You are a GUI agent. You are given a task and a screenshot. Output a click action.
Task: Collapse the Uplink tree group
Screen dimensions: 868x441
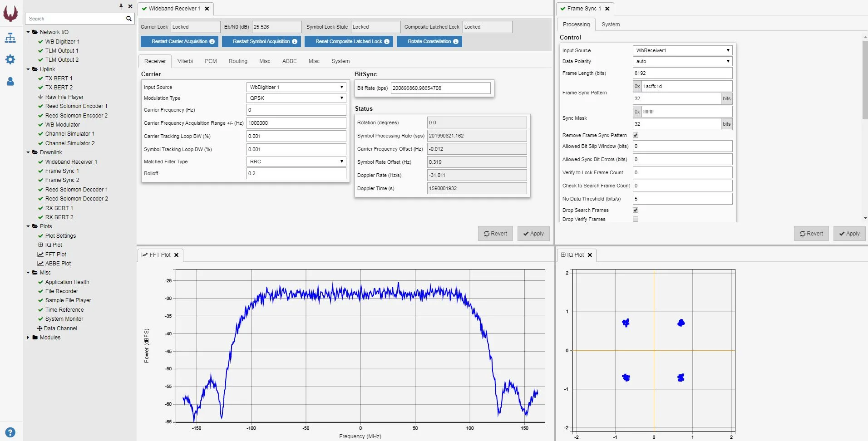tap(28, 69)
